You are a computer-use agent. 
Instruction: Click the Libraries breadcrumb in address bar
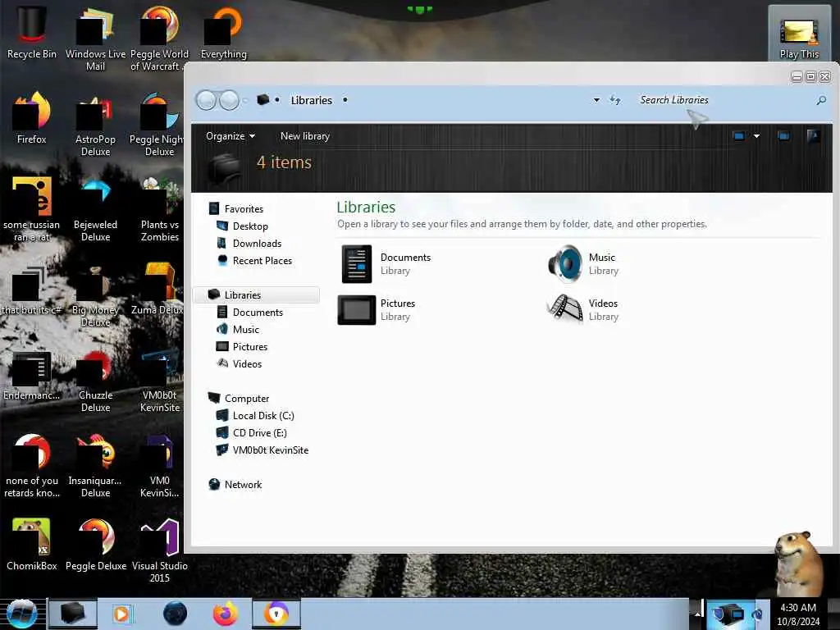(x=311, y=100)
